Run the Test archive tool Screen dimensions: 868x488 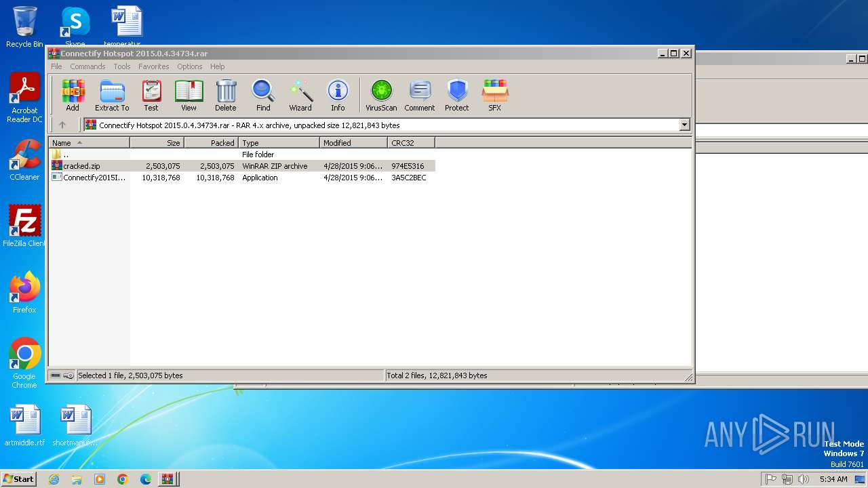point(151,95)
